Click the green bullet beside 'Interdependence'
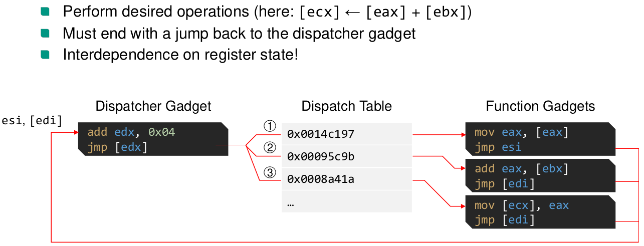Image resolution: width=644 pixels, height=246 pixels. [x=46, y=54]
